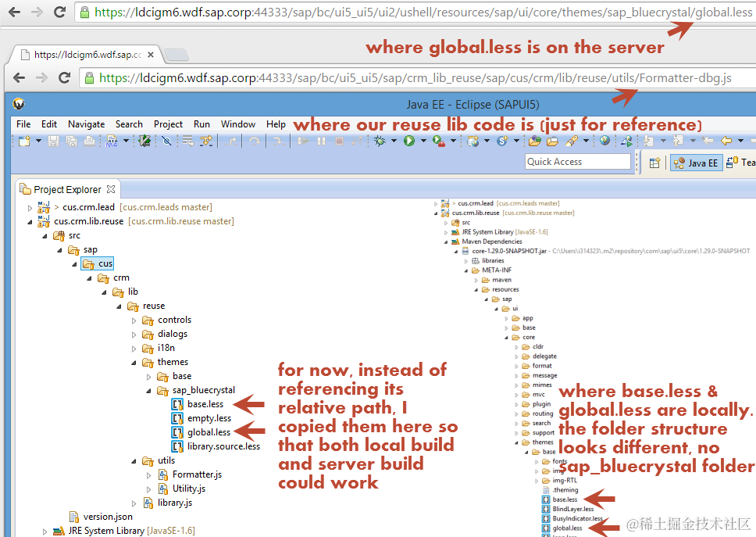Switch to the Java EE perspective
The image size is (756, 537).
697,163
